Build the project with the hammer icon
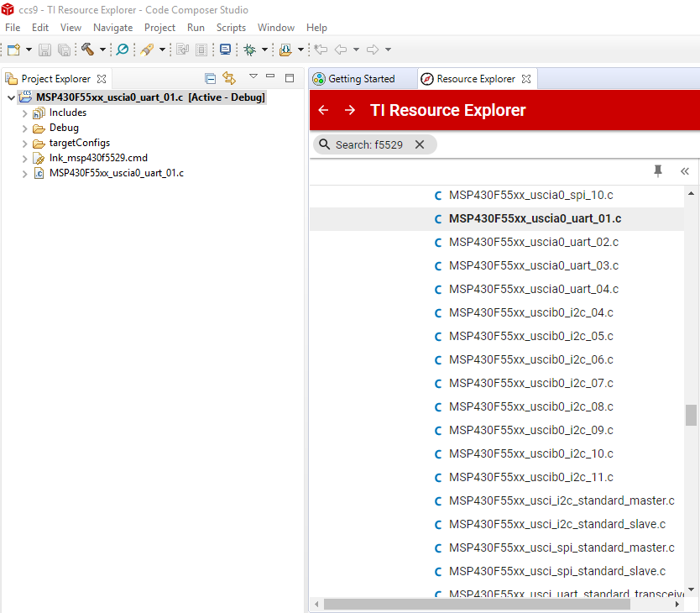This screenshot has height=613, width=700. click(x=88, y=50)
